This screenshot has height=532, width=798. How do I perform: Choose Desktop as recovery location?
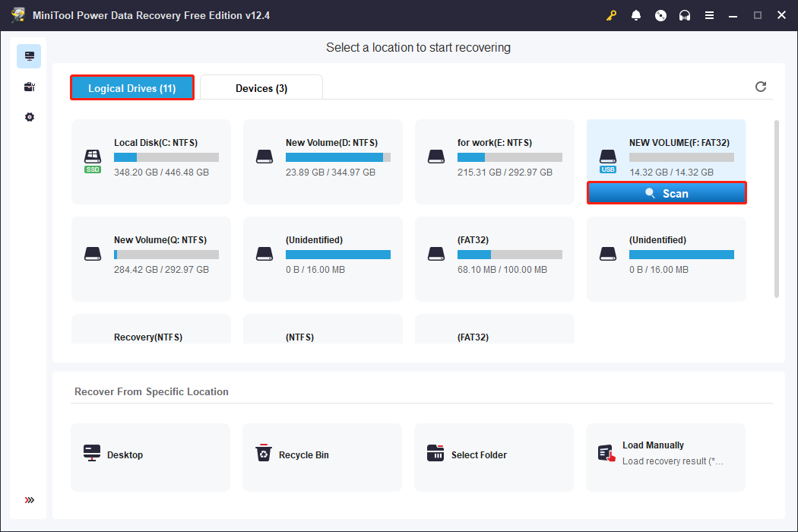click(x=150, y=455)
